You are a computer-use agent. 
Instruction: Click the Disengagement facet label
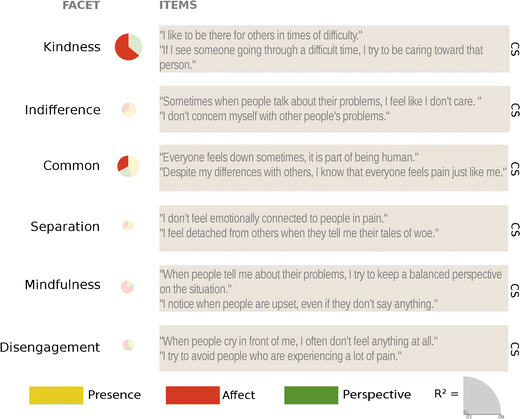(x=50, y=347)
